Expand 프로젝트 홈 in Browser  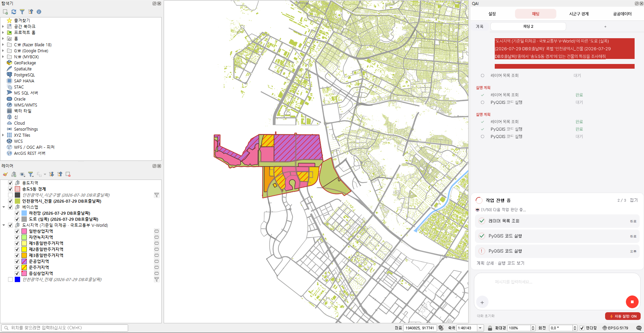[3, 32]
